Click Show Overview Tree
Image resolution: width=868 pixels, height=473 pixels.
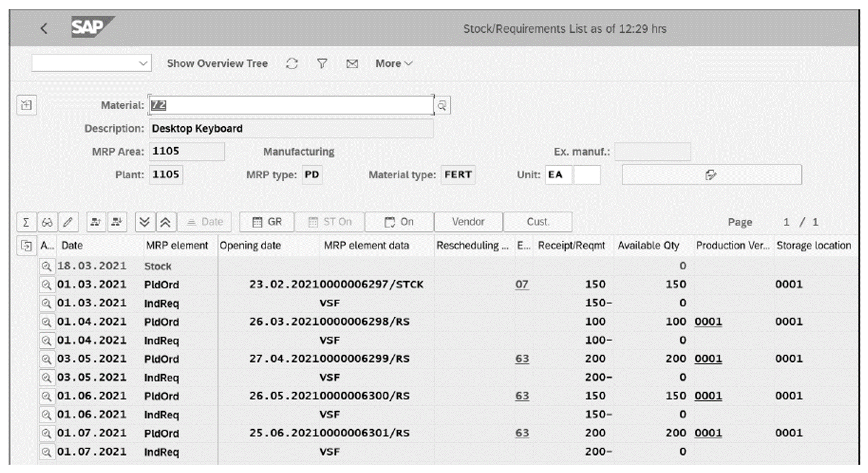pos(217,63)
